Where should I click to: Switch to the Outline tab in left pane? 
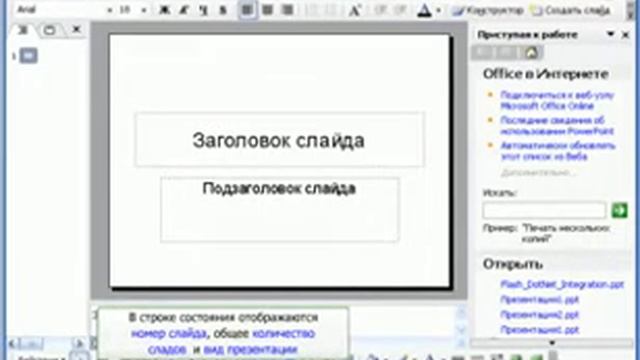click(23, 30)
